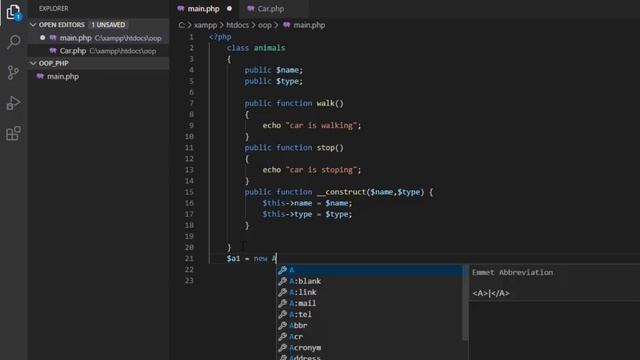The width and height of the screenshot is (640, 360).
Task: Choose the 'A:mail' suggestion
Action: [x=370, y=303]
